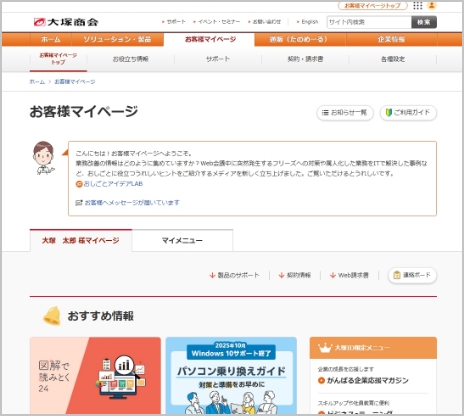Open the apps grid icon at top
Image resolution: width=464 pixels, height=416 pixels.
[x=417, y=5]
